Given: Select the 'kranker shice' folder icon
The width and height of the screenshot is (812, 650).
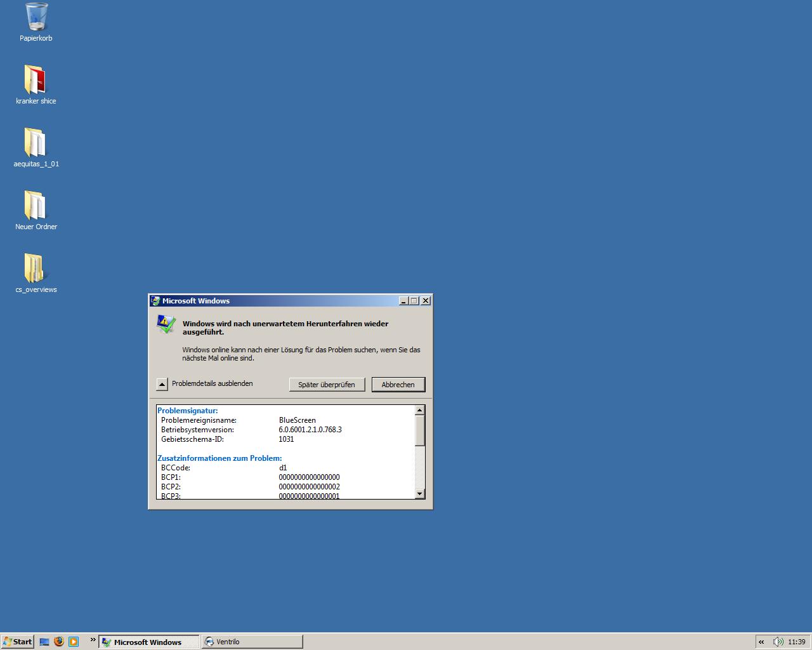Looking at the screenshot, I should click(x=36, y=80).
